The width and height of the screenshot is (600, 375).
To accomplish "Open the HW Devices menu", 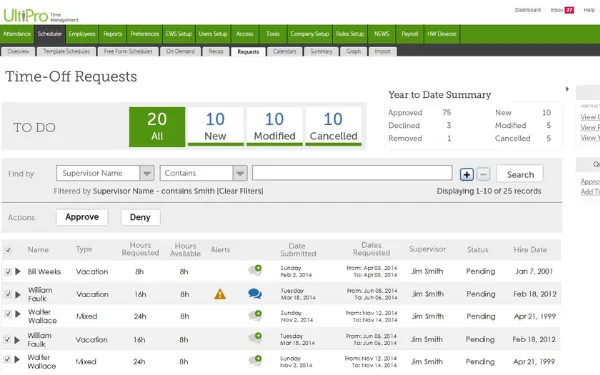I will [x=442, y=34].
